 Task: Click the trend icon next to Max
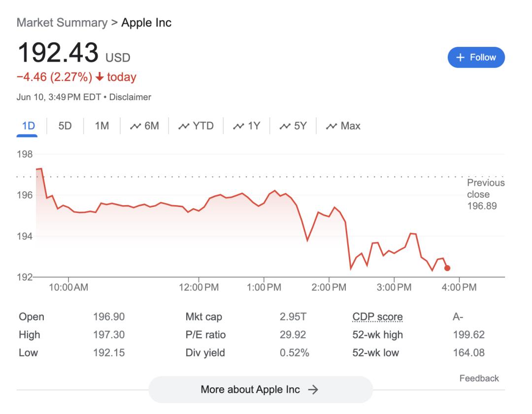[332, 126]
